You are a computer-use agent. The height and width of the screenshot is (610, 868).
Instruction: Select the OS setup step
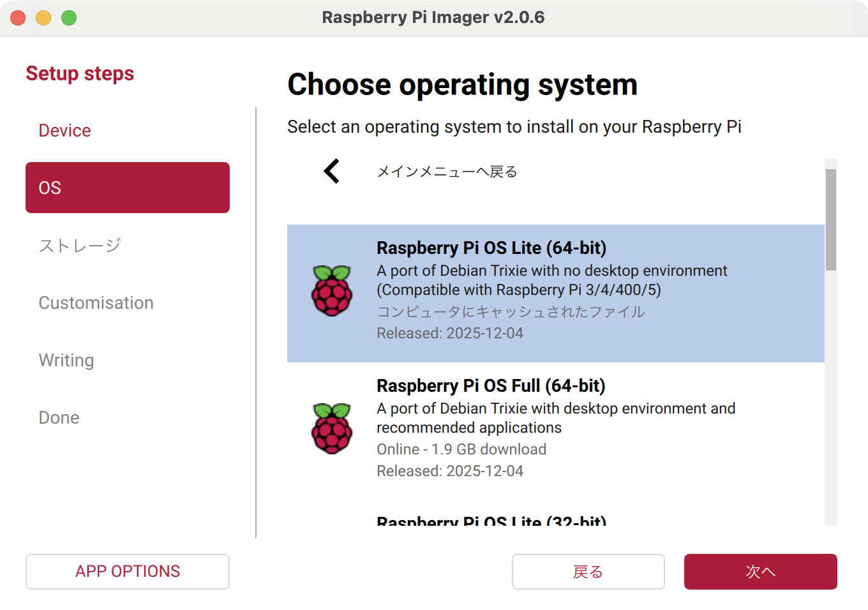point(128,188)
